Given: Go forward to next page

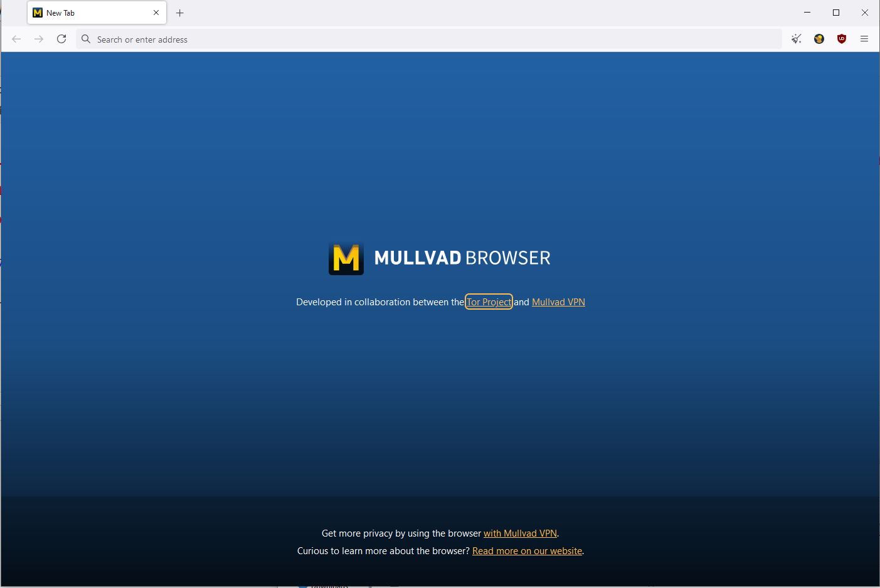Looking at the screenshot, I should 39,39.
